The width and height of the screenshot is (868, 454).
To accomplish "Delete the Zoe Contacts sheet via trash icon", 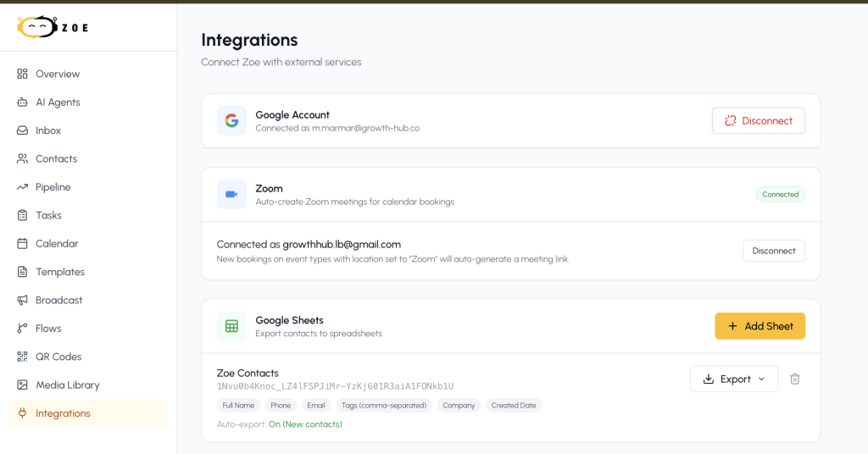I will click(x=795, y=379).
